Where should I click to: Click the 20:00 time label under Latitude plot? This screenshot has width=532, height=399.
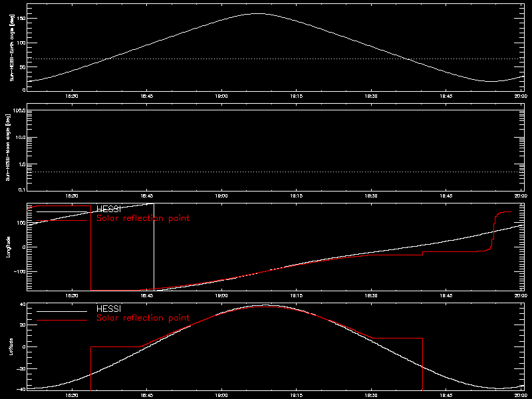[521, 396]
